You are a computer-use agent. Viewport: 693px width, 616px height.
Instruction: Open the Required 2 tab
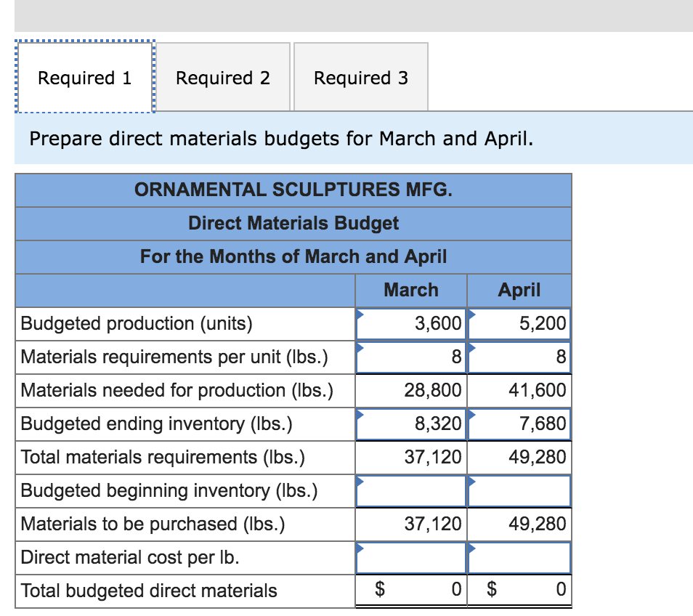(x=223, y=78)
